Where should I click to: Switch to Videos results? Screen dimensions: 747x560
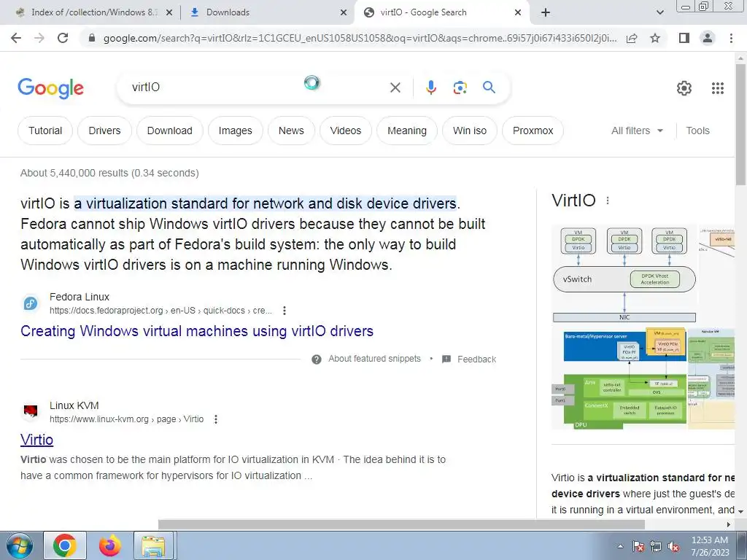345,131
